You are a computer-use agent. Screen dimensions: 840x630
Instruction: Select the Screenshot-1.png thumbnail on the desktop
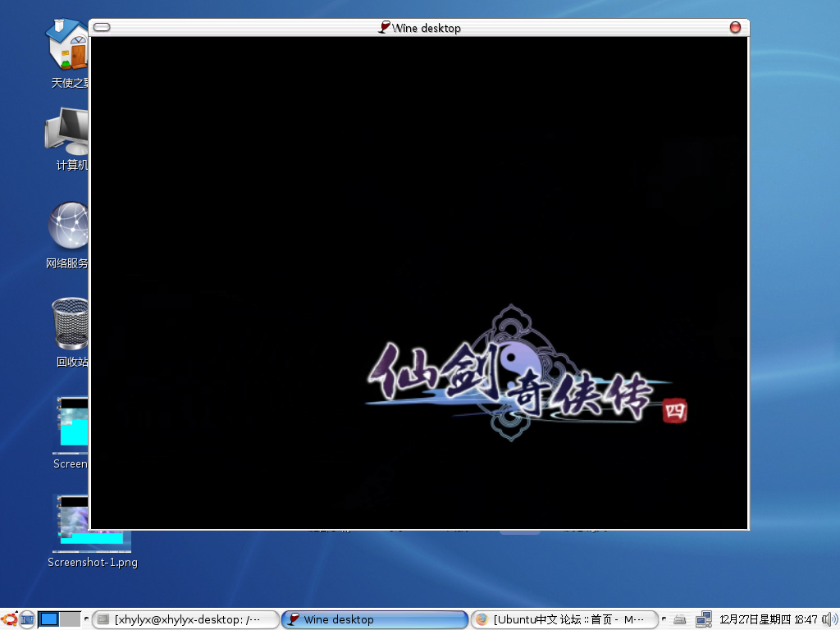[92, 523]
